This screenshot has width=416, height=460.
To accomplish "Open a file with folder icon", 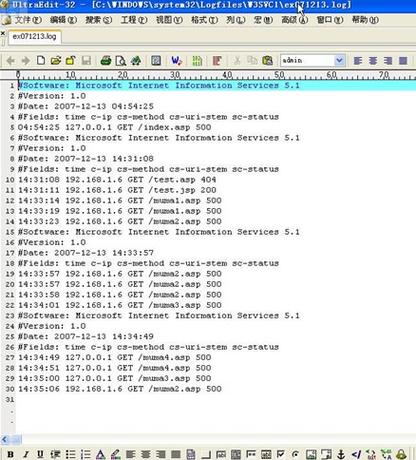I will click(x=56, y=60).
